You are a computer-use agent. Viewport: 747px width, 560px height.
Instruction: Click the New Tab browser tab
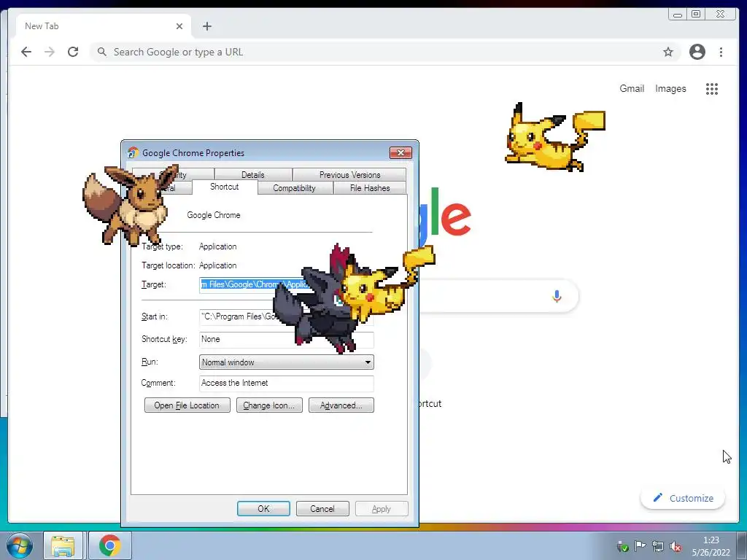click(x=104, y=26)
